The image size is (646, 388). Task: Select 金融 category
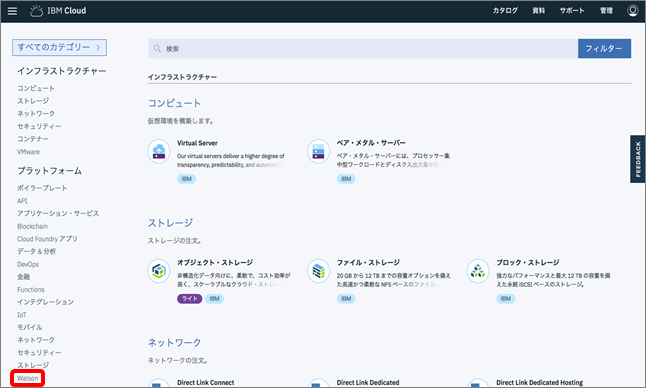pyautogui.click(x=23, y=277)
